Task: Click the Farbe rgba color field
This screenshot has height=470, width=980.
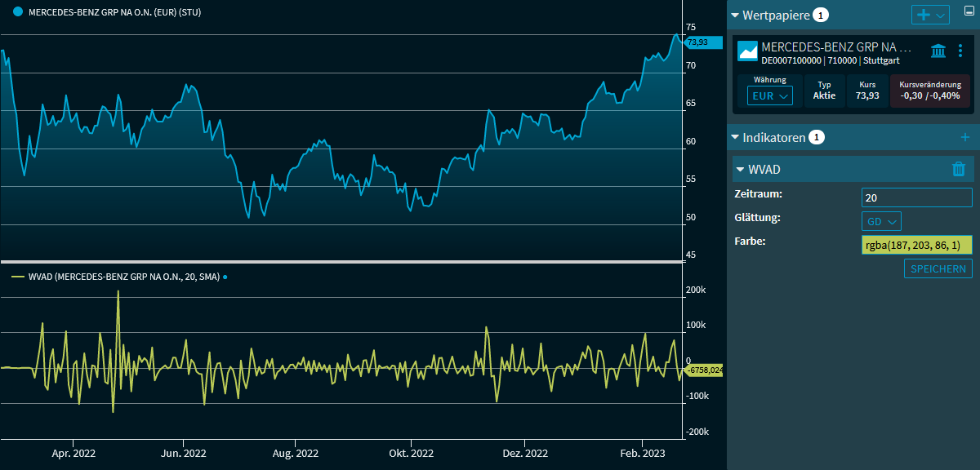Action: 916,246
